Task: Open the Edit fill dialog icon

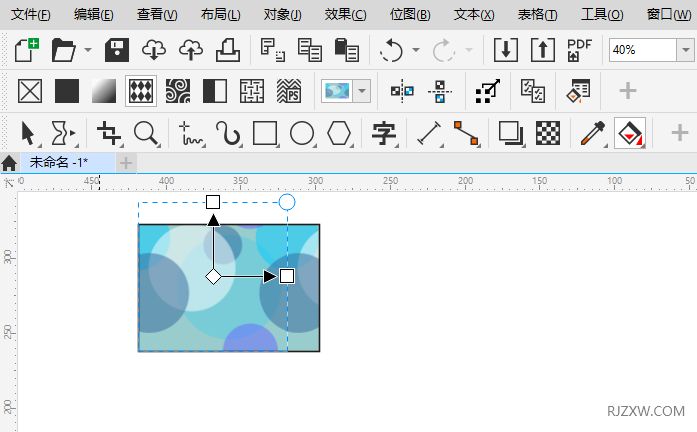Action: tap(578, 91)
